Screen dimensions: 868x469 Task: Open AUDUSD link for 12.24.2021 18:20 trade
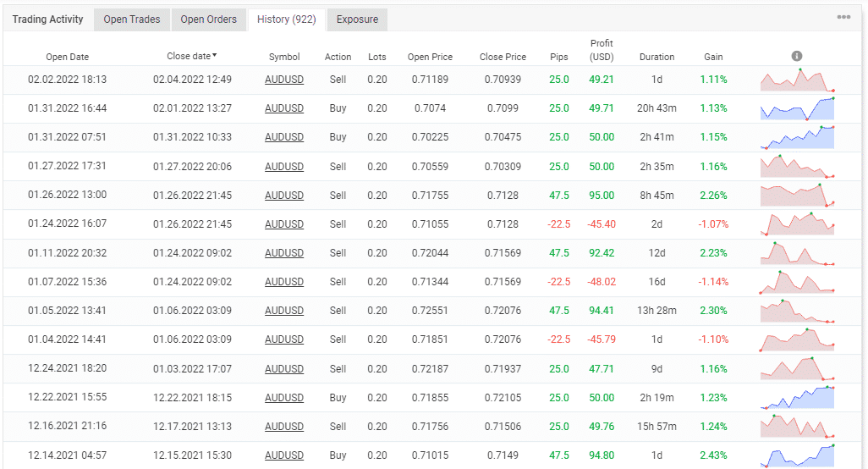point(284,369)
